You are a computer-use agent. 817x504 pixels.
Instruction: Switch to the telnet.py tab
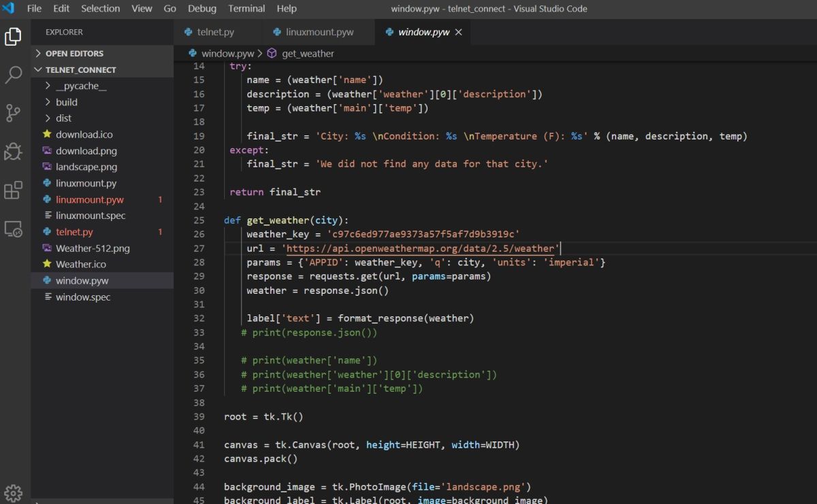(x=218, y=32)
